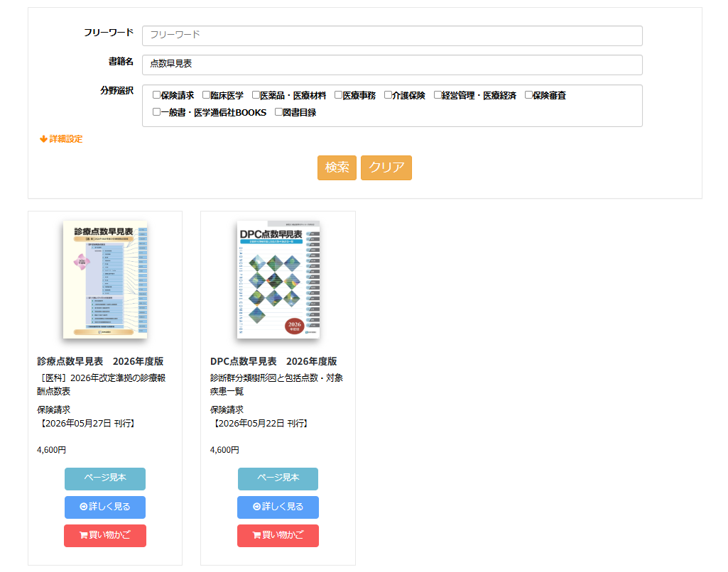This screenshot has height=572, width=728.
Task: Click the subtitle ［医科］2026年改定準拠の診療報酬点数表
Action: tap(102, 385)
